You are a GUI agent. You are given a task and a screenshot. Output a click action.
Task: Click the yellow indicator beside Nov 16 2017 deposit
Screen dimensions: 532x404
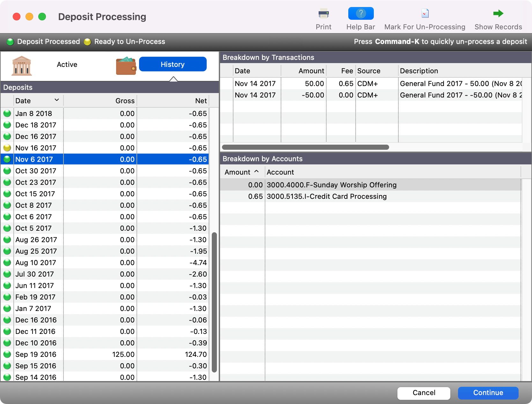[7, 148]
